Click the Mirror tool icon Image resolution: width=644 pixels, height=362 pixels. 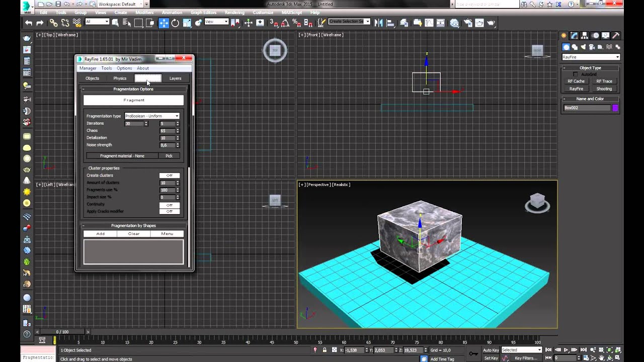pos(379,23)
